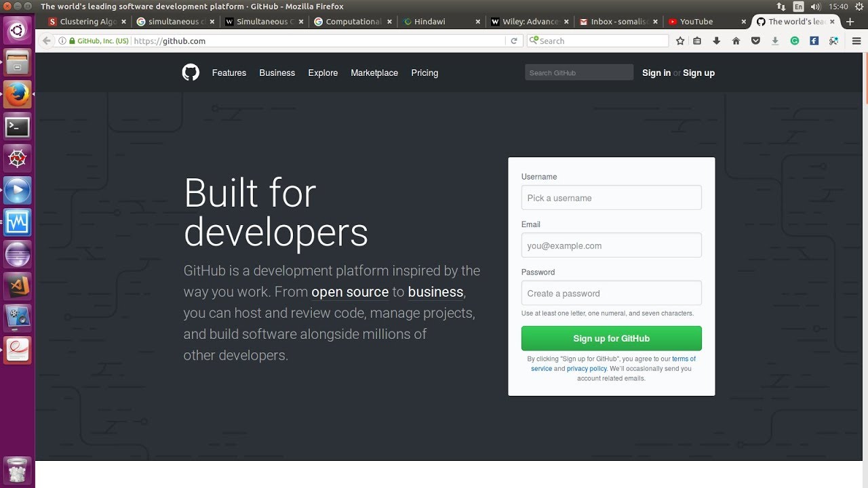Open Features in GitHub navigation
This screenshot has height=488, width=868.
[229, 73]
